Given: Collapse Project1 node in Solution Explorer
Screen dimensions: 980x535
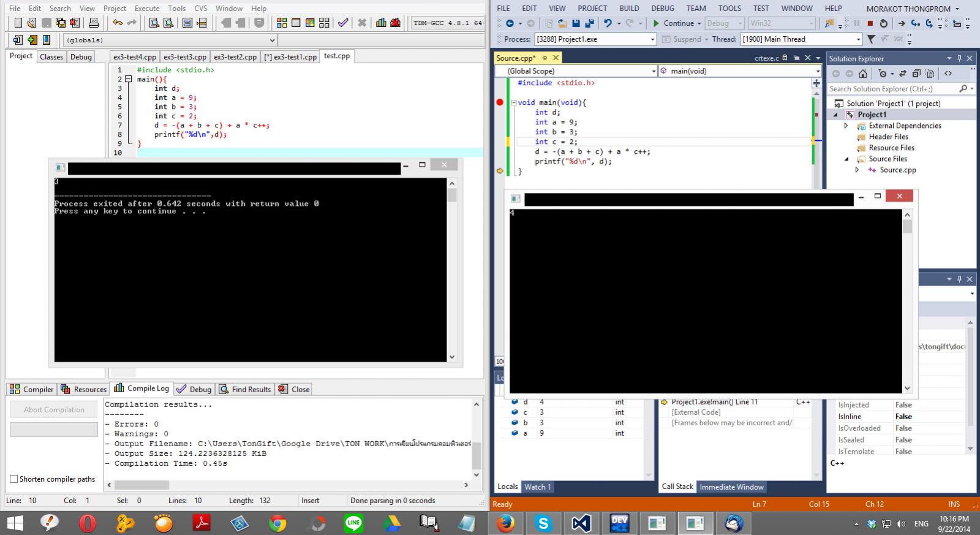Looking at the screenshot, I should pos(835,115).
